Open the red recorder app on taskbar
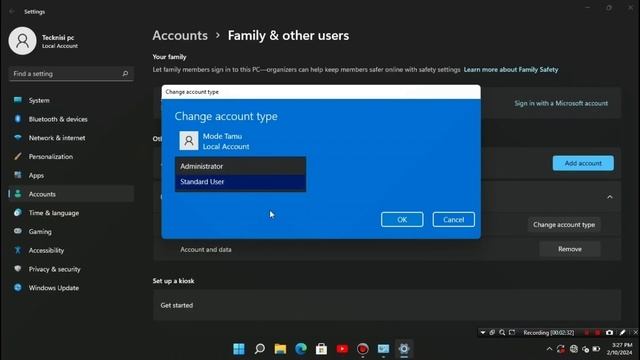 pos(362,349)
